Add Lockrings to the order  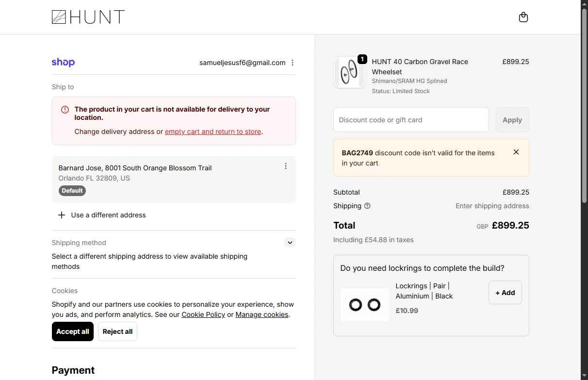[x=505, y=293]
